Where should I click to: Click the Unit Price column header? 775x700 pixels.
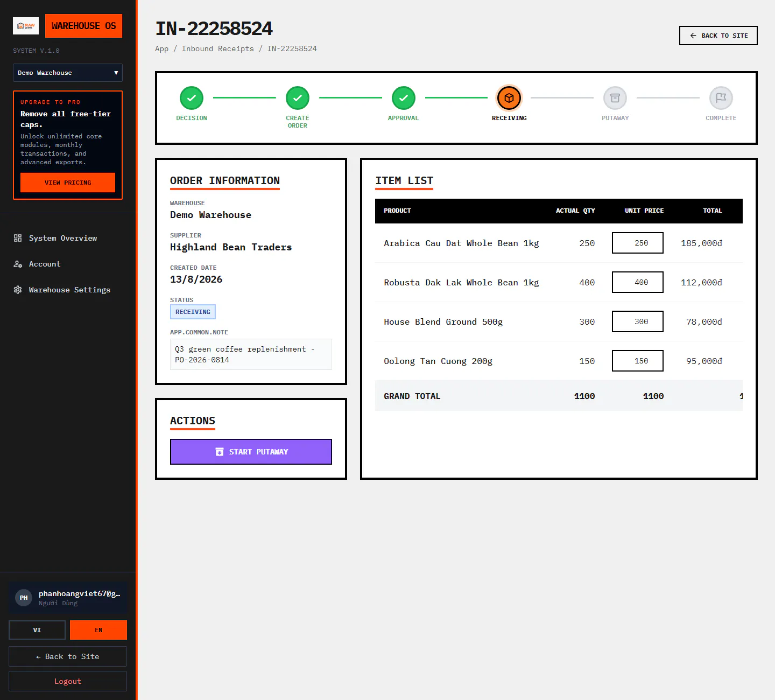coord(644,211)
